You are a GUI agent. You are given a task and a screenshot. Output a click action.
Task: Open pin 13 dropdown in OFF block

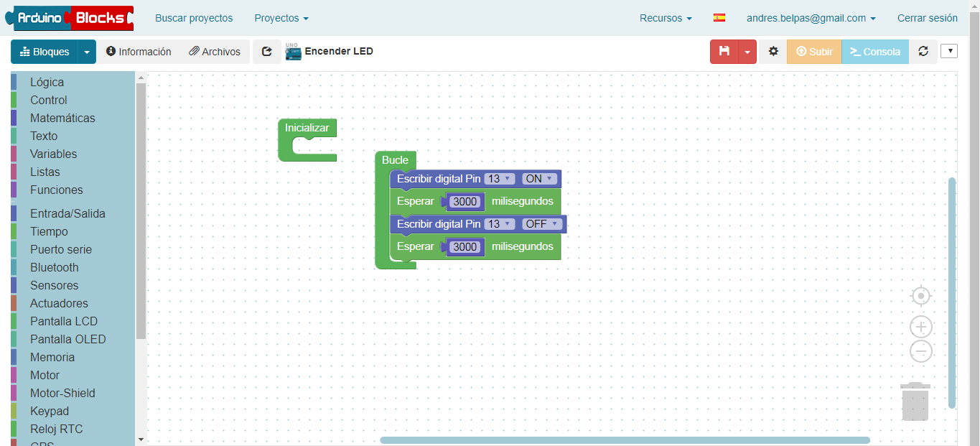[499, 224]
